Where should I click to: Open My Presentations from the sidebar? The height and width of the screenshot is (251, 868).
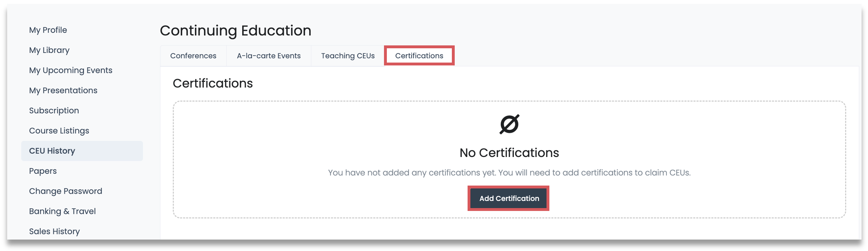(63, 90)
